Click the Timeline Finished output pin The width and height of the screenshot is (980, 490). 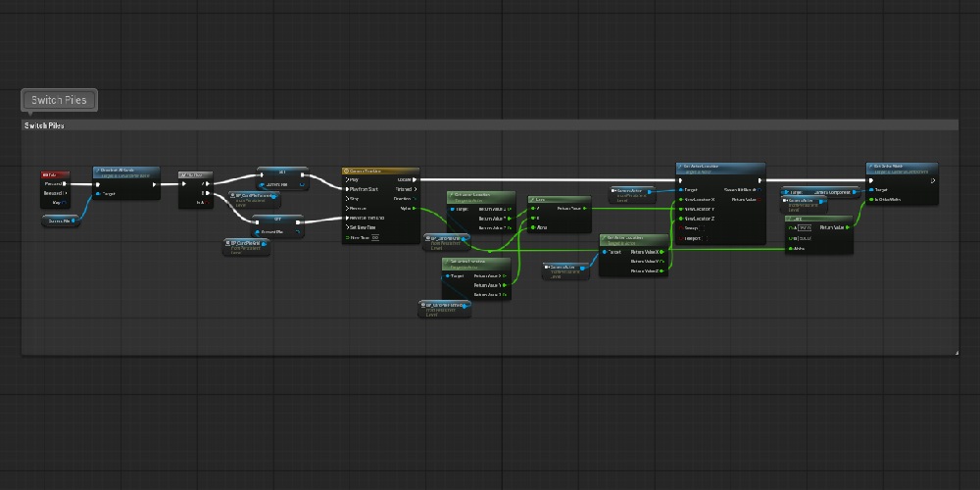pyautogui.click(x=416, y=189)
